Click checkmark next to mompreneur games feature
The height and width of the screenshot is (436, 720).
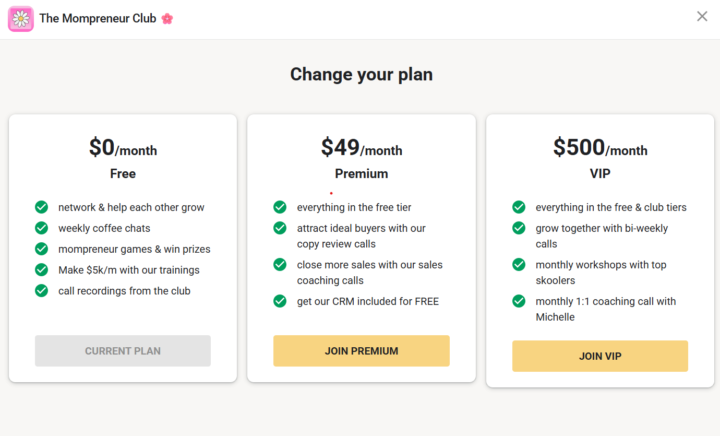[x=41, y=249]
